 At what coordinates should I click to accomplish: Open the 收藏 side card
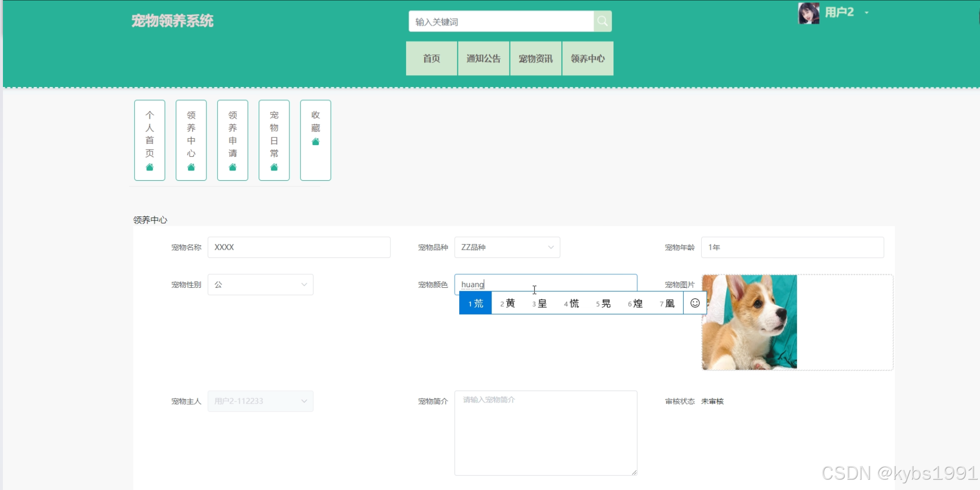[x=316, y=140]
